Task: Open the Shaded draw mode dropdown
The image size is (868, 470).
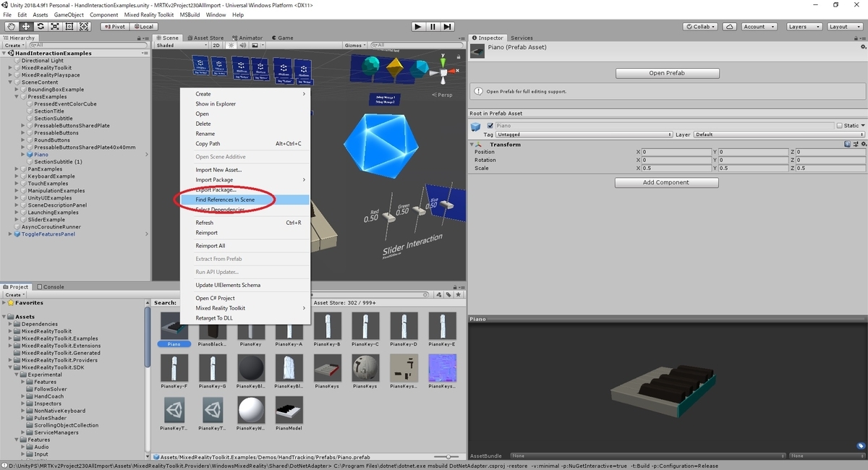Action: tap(182, 45)
